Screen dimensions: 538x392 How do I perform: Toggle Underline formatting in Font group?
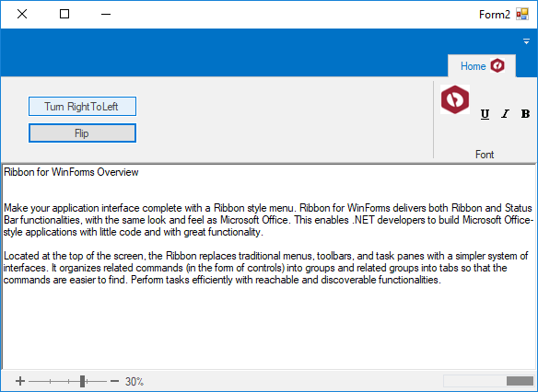click(485, 113)
